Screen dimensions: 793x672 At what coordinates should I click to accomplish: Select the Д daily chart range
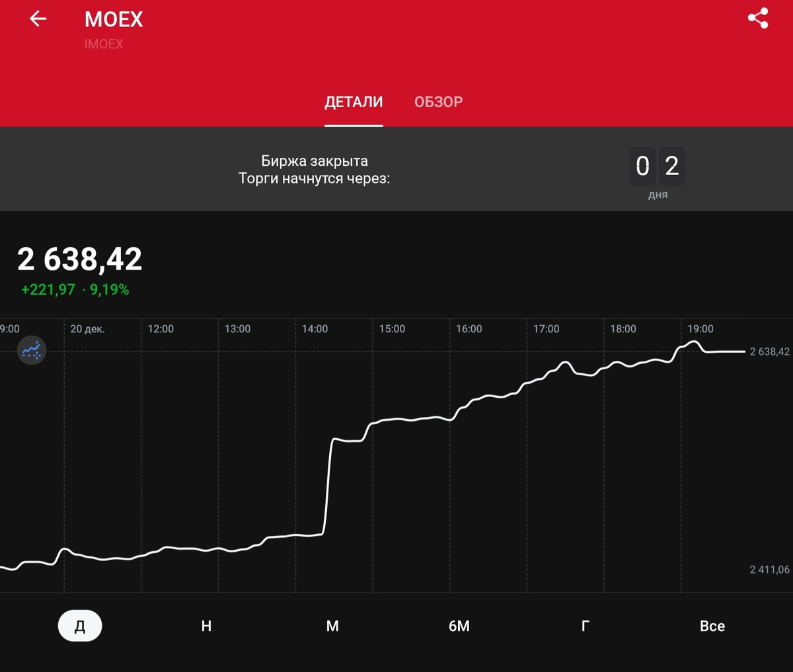click(x=79, y=626)
